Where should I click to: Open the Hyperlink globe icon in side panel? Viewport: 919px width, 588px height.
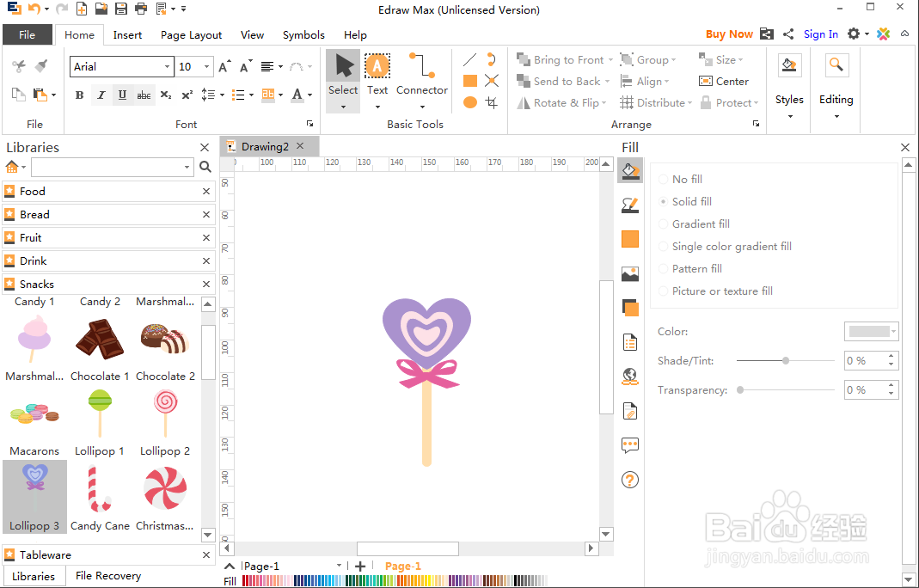630,377
